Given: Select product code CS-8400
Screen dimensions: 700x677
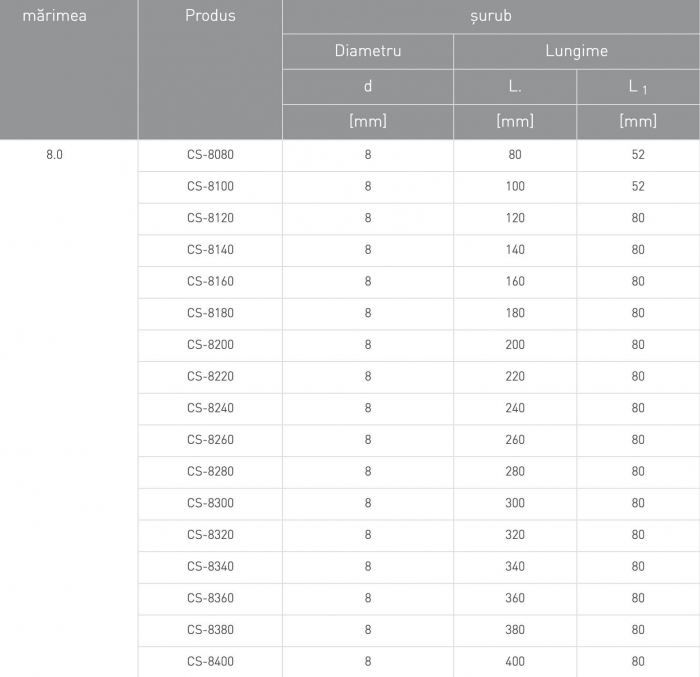Looking at the screenshot, I should tap(210, 661).
